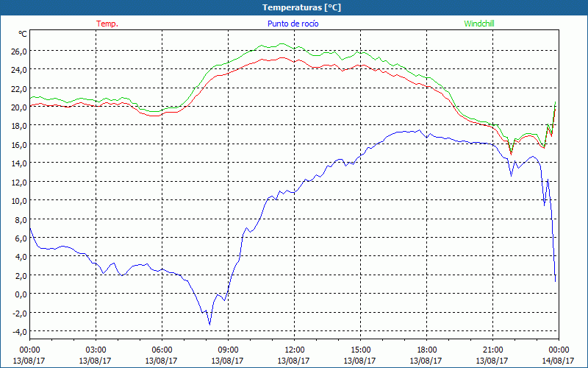Image resolution: width=588 pixels, height=368 pixels.
Task: Click the '12,0' y-axis value
Action: (x=19, y=182)
